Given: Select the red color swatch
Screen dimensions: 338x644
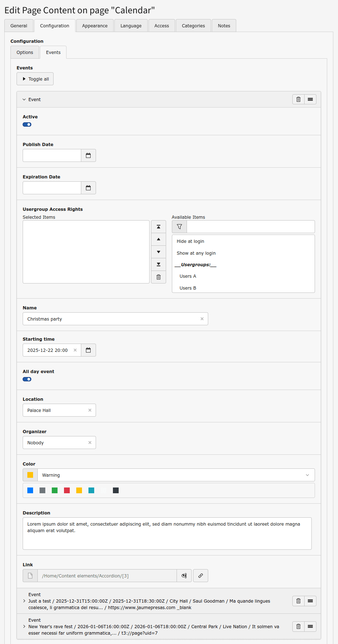Looking at the screenshot, I should coord(67,490).
